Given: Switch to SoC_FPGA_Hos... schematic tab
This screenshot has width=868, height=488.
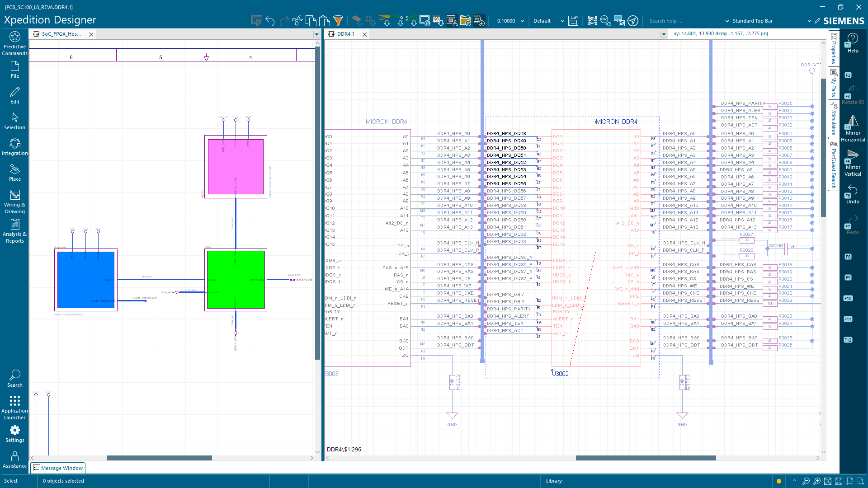Looking at the screenshot, I should (61, 34).
